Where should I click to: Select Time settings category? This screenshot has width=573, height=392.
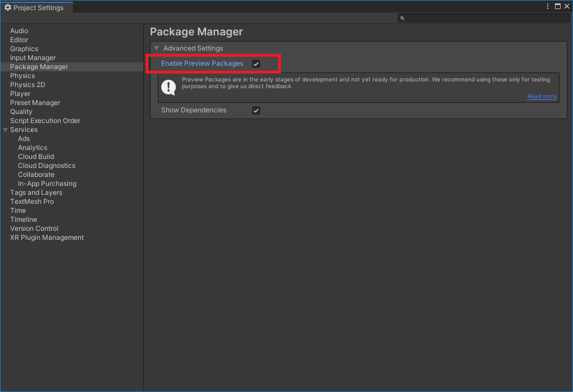point(18,211)
